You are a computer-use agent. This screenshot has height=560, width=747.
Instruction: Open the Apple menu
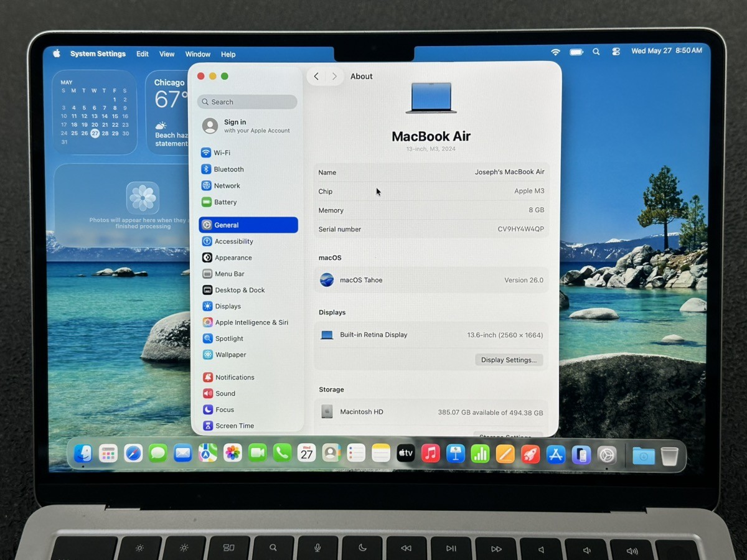coord(56,54)
